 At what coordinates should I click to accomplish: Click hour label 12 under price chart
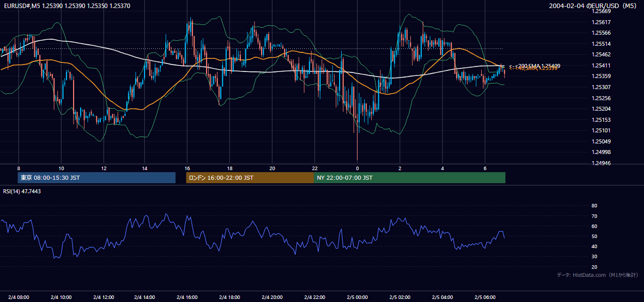(103, 168)
